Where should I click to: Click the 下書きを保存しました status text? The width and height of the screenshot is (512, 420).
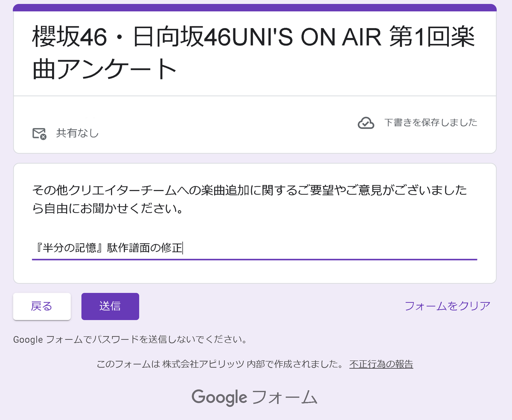point(431,122)
